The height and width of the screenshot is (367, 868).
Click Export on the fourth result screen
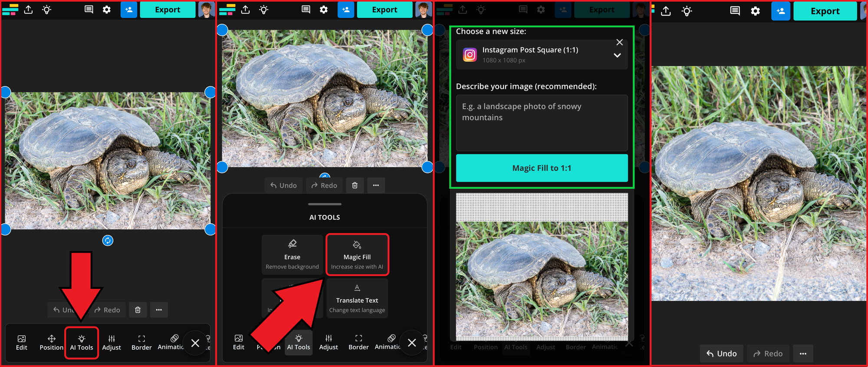tap(825, 11)
